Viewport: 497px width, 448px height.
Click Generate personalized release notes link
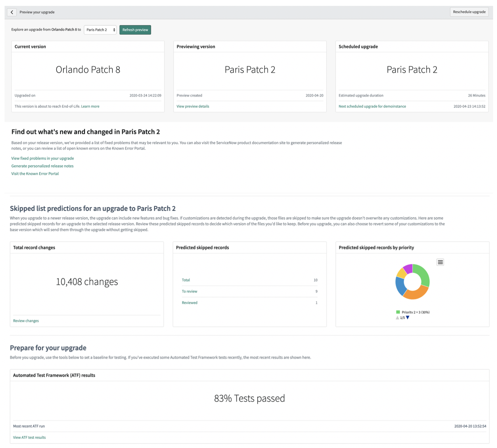43,166
